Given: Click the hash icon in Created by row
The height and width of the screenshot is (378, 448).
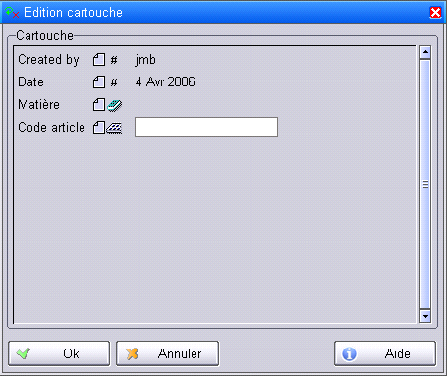Looking at the screenshot, I should click(x=114, y=60).
